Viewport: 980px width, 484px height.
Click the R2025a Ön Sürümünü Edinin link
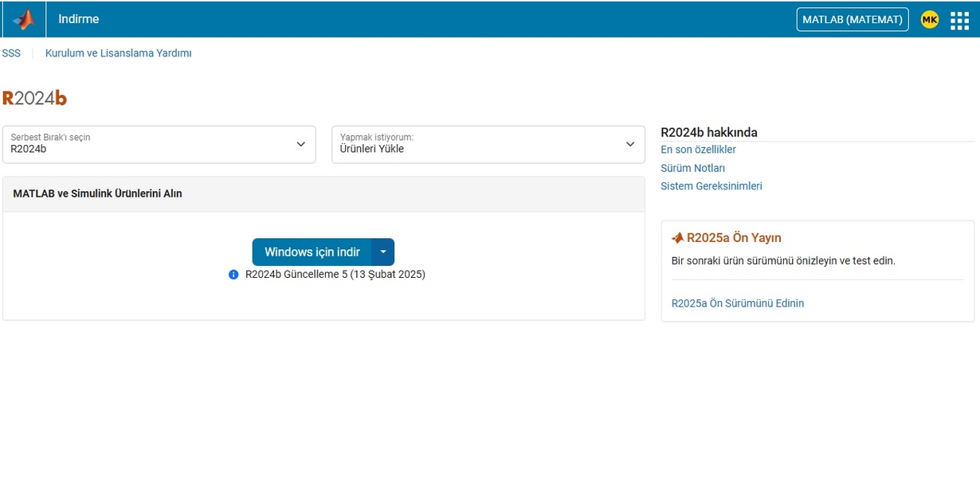[738, 303]
